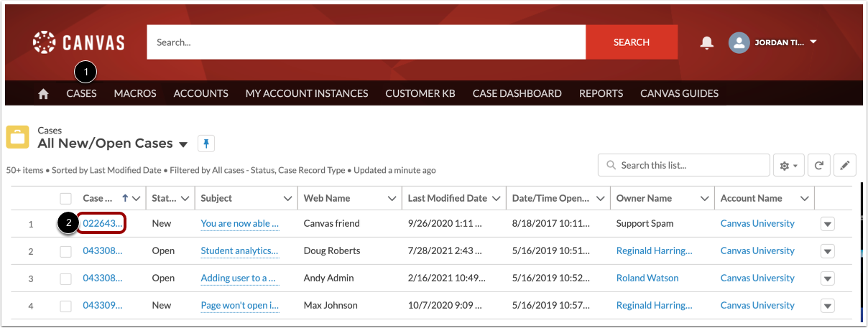Open subject 'Student analytics'

[240, 250]
